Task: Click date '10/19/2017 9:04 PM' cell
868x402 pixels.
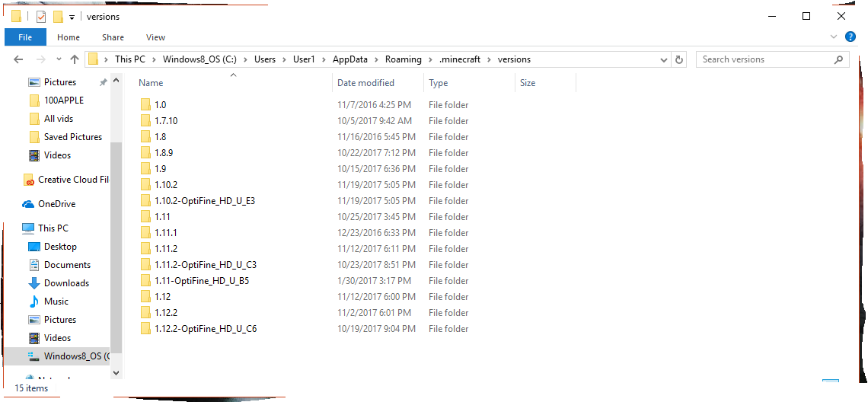Action: (x=376, y=329)
